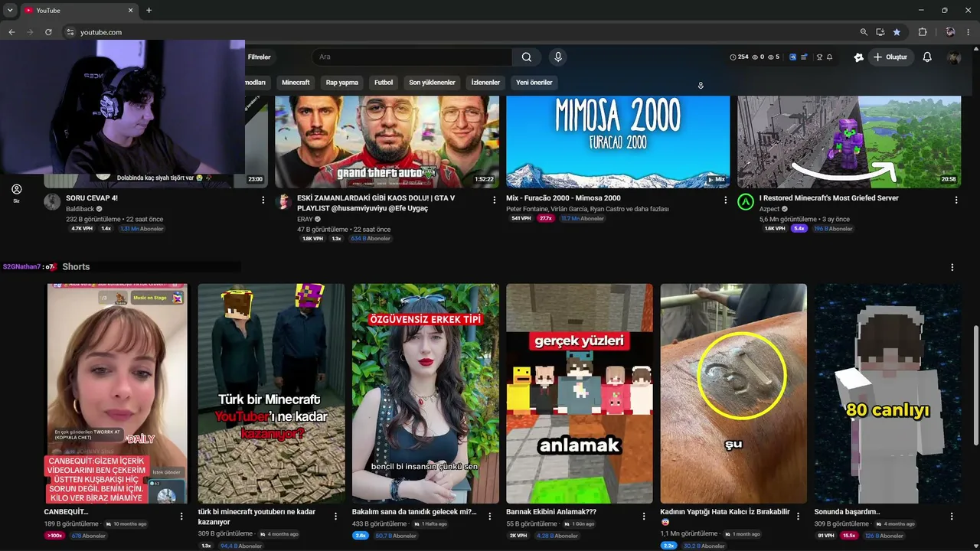Open the tab search dropdown in Chrome
Screen dimensions: 980x551
pos(10,10)
